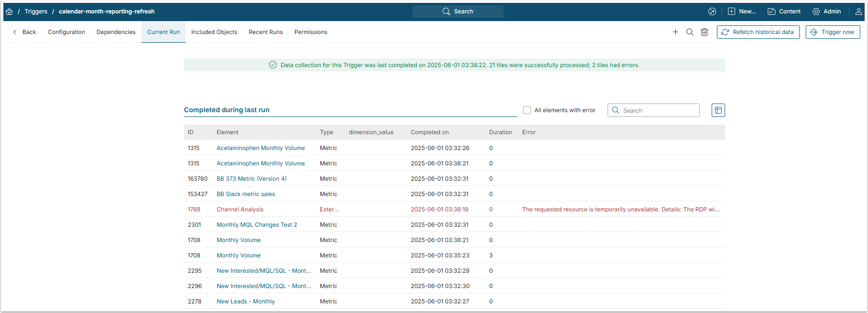Open the Content menu

(784, 12)
